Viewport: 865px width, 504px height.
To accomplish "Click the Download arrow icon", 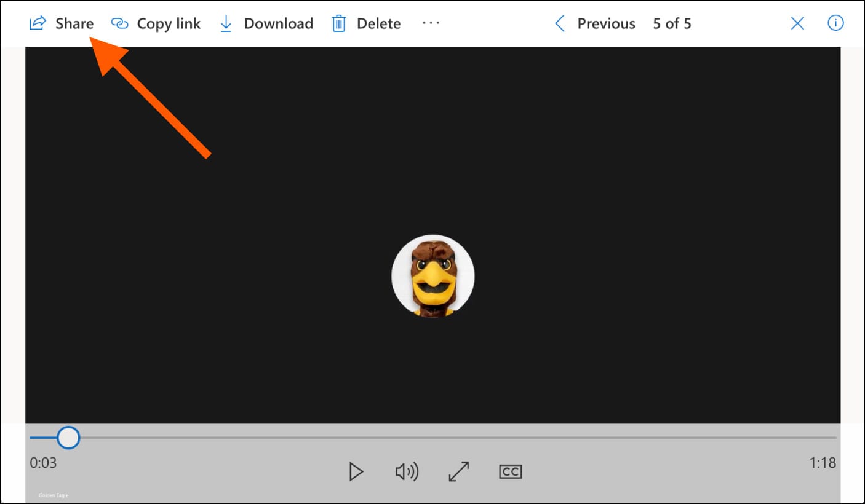I will pyautogui.click(x=226, y=24).
